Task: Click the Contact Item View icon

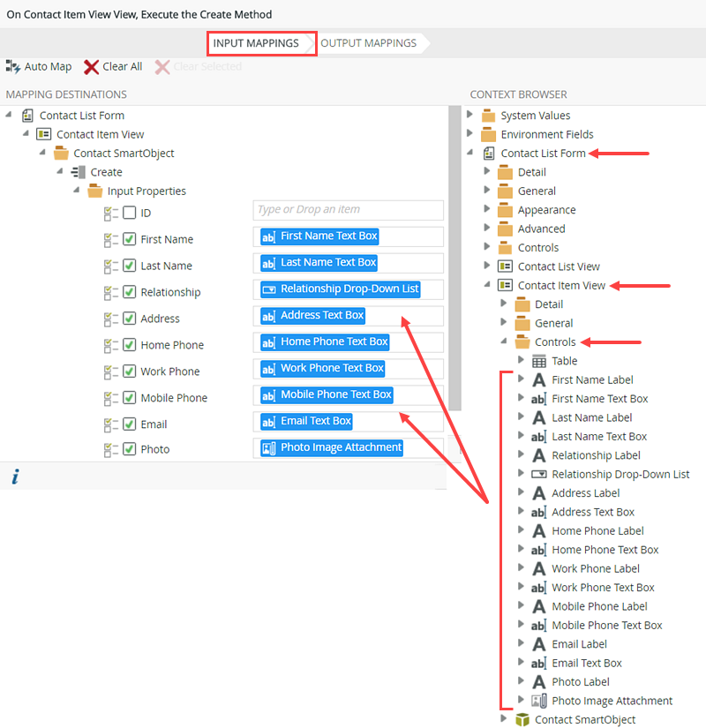Action: click(503, 285)
